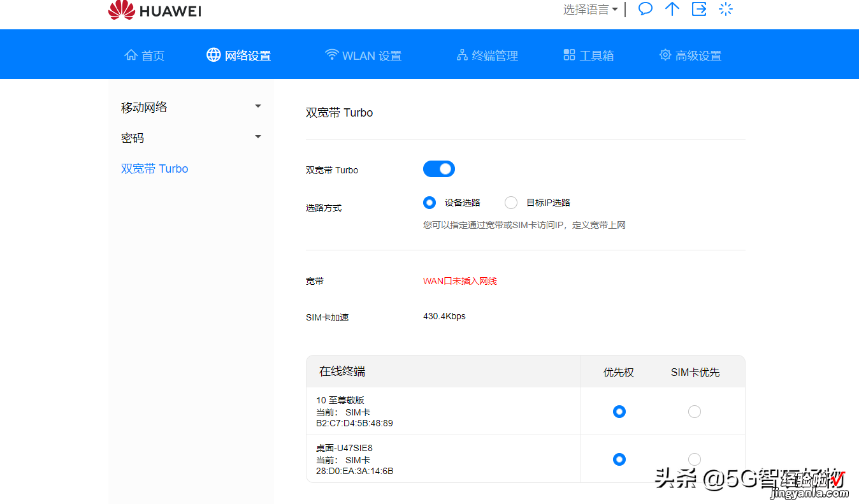Click the 在线终端 table header
859x504 pixels.
coord(342,371)
